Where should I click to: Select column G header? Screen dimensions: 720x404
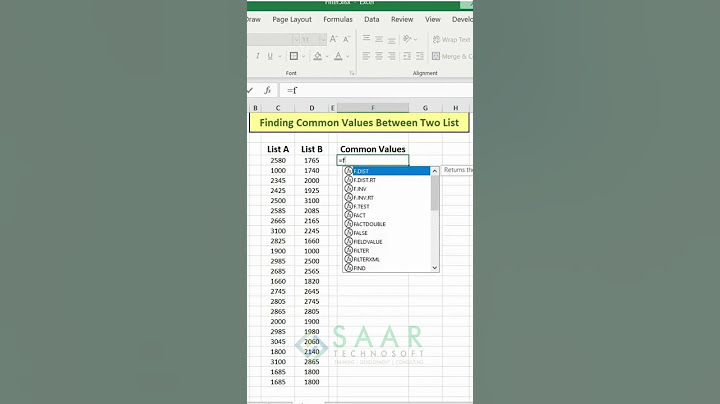pos(425,108)
